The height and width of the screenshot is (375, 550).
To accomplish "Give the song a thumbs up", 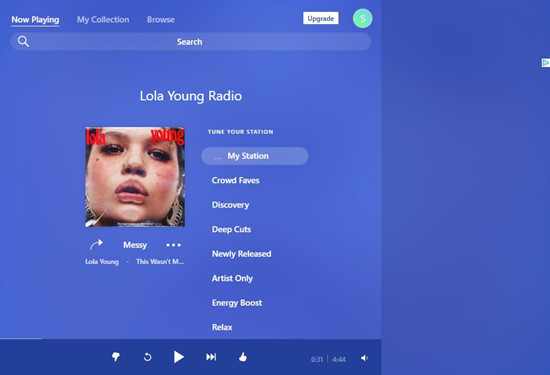I will click(243, 357).
